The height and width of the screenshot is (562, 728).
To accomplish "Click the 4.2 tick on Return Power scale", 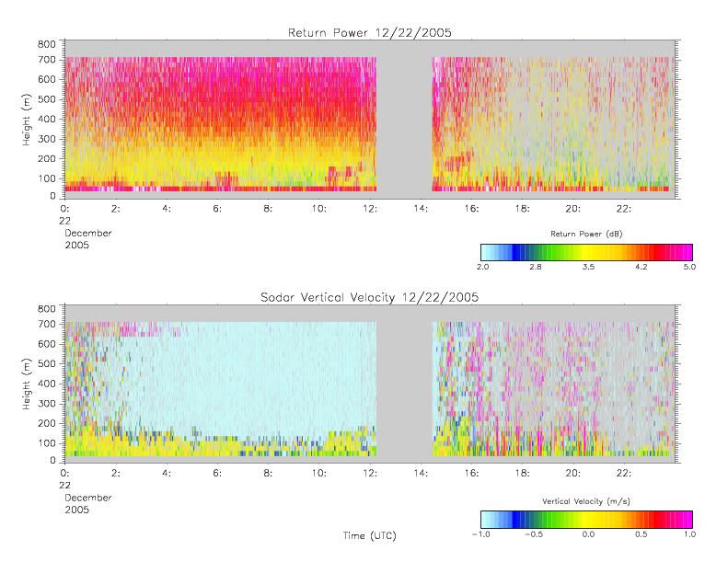I will (x=641, y=267).
